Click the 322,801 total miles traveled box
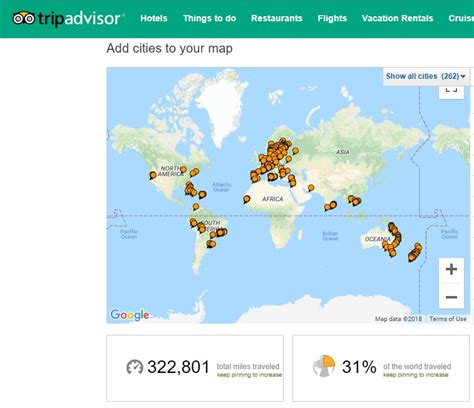 [x=195, y=368]
